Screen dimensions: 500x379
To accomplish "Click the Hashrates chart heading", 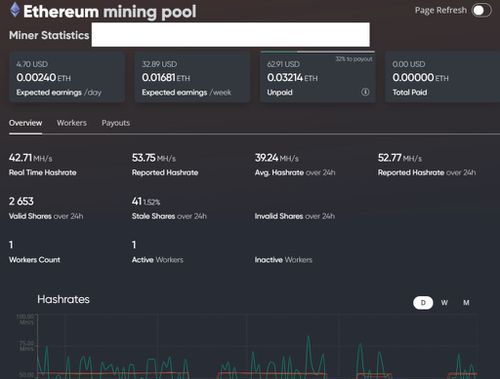I will click(x=63, y=299).
